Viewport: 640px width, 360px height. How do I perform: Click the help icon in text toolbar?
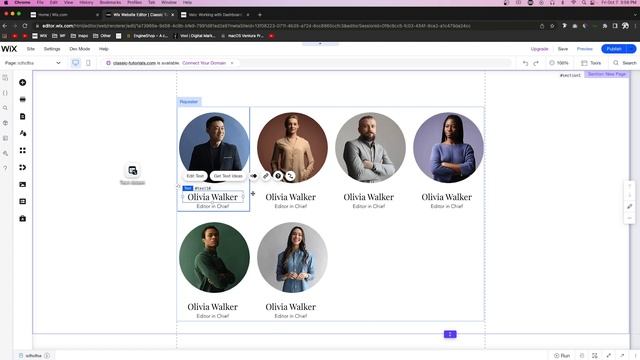tap(278, 176)
